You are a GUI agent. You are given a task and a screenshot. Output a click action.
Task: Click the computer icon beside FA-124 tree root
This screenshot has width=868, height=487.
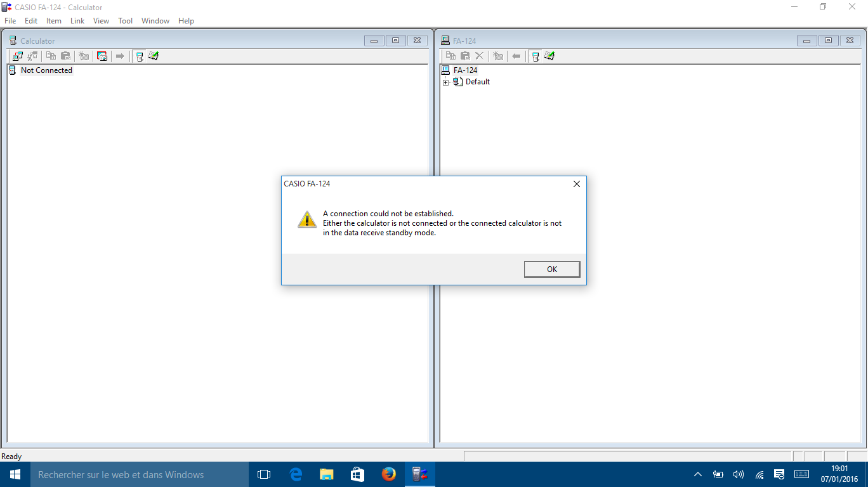(x=445, y=70)
